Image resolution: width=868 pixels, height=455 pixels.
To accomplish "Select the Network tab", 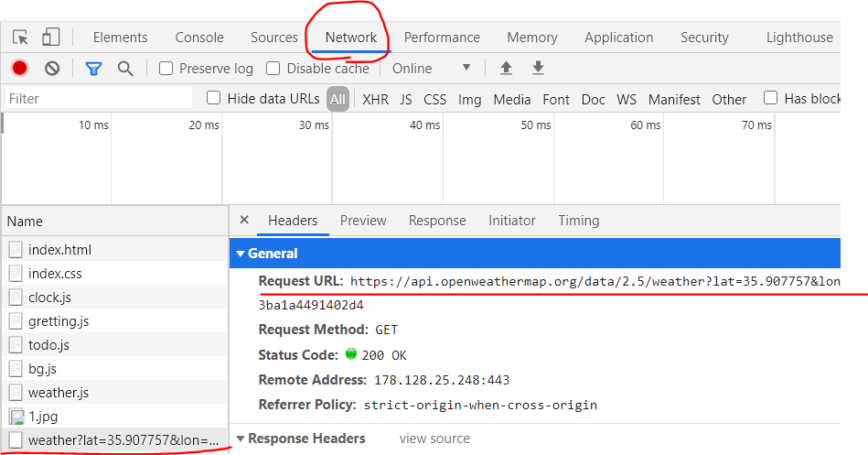I will point(351,38).
